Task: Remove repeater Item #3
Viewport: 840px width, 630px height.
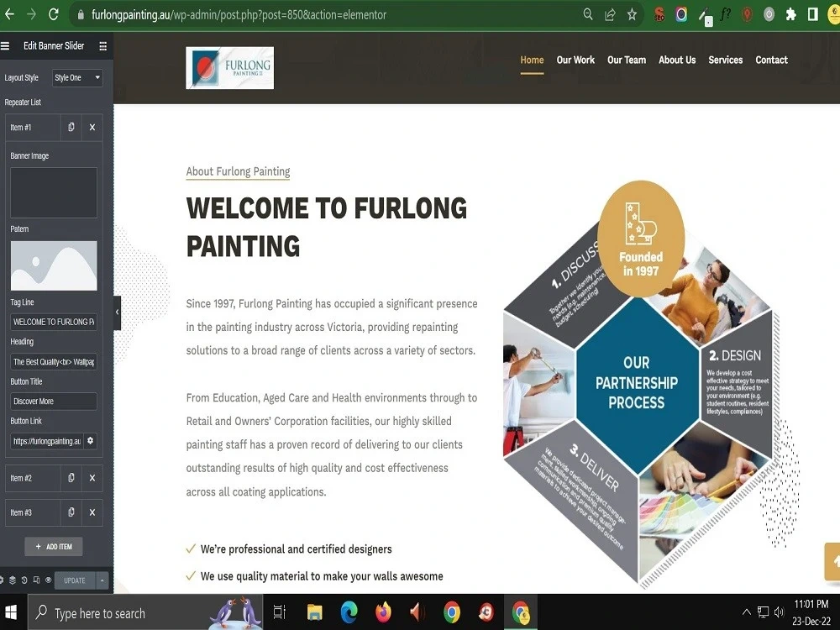Action: tap(92, 512)
